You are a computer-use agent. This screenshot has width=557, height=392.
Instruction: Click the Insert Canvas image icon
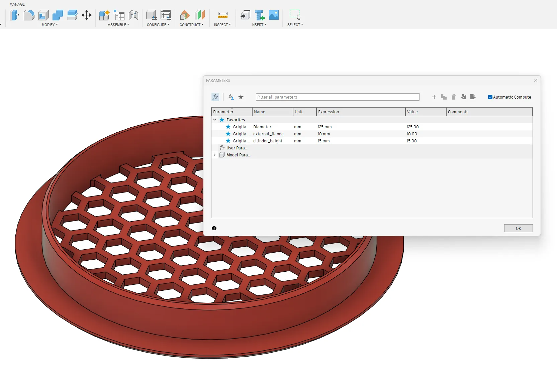274,15
